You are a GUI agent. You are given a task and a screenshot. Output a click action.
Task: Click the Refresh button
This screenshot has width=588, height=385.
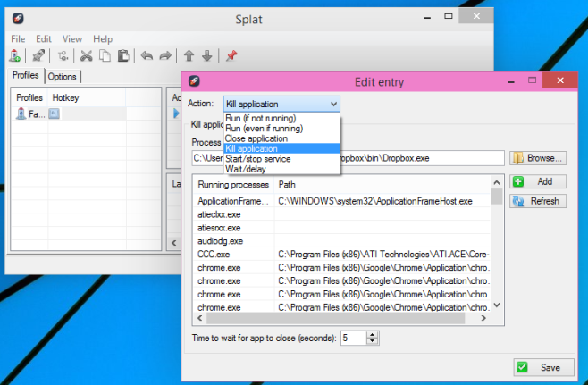tap(538, 201)
